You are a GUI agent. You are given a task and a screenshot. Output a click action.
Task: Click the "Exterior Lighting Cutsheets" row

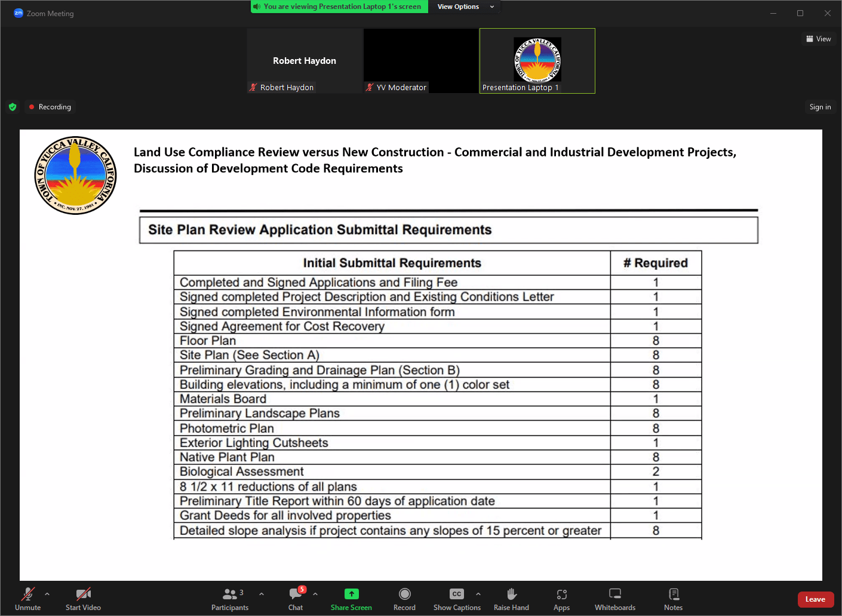(437, 443)
